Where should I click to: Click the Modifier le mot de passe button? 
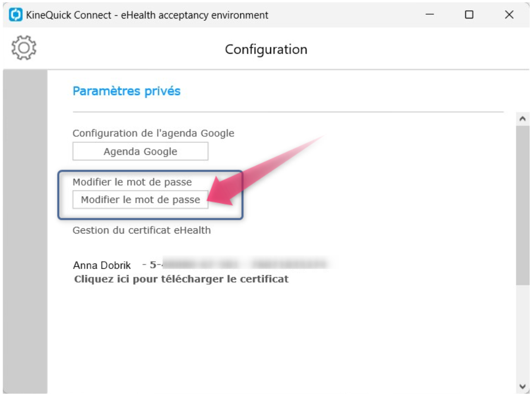[x=140, y=200]
